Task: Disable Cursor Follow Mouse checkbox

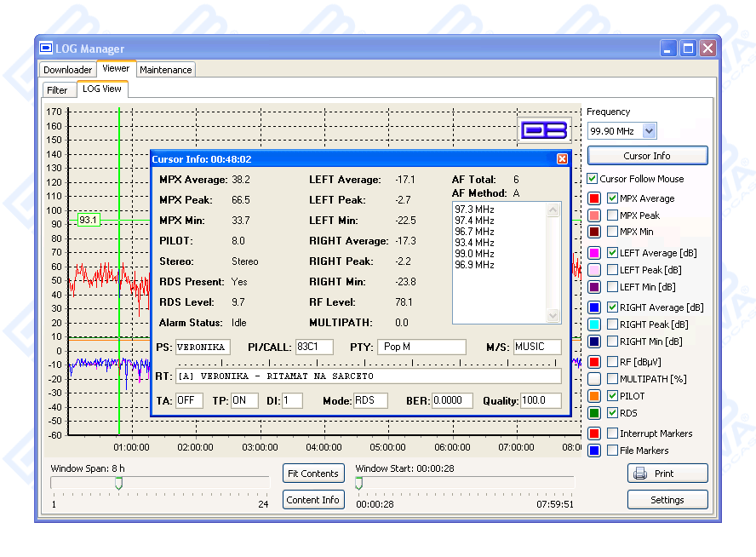Action: [x=593, y=179]
